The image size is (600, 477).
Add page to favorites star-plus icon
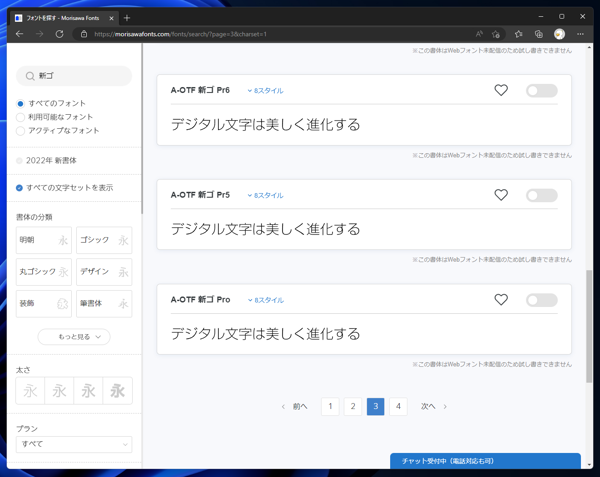click(496, 34)
